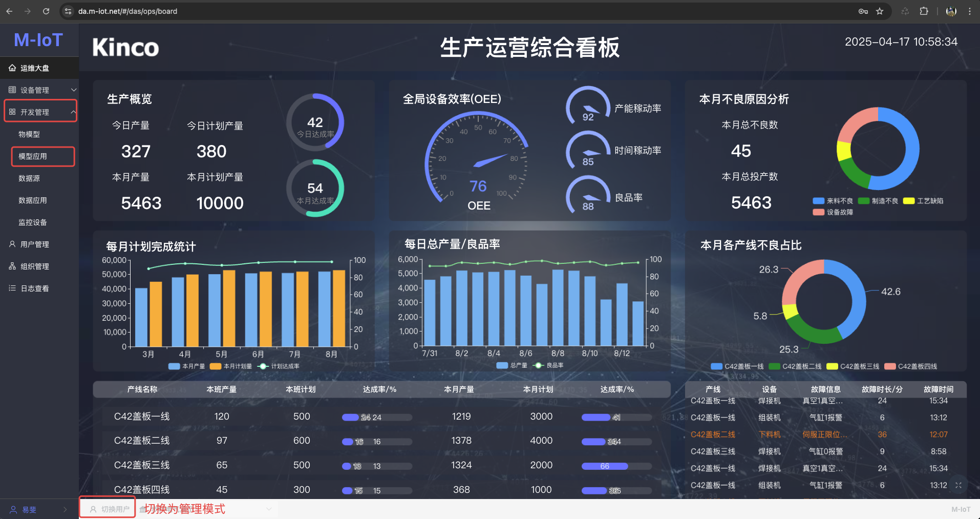This screenshot has width=980, height=519.
Task: Reload the dashboard page
Action: pos(46,11)
